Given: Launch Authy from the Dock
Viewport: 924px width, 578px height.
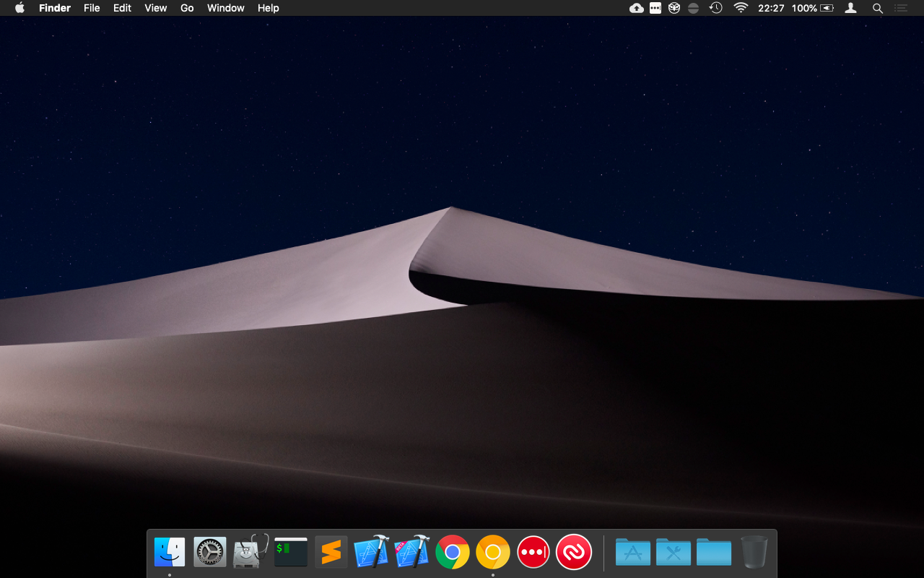Looking at the screenshot, I should [x=574, y=553].
